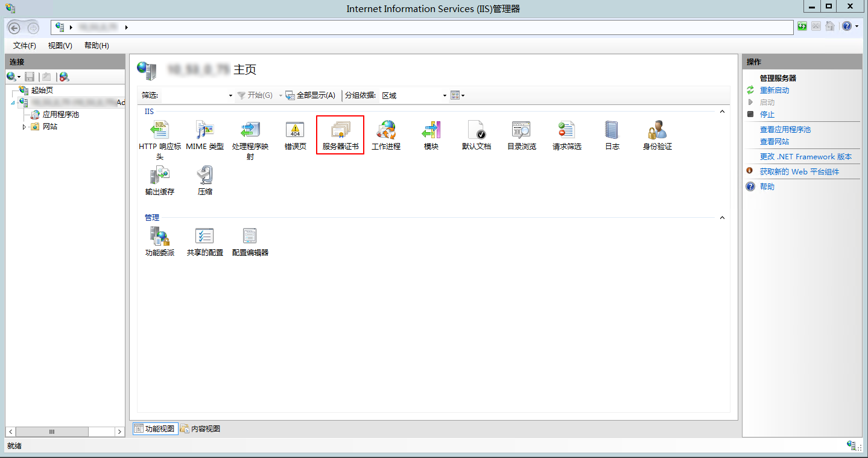
Task: Click the 重新启动 (Restart) action link
Action: pos(774,91)
